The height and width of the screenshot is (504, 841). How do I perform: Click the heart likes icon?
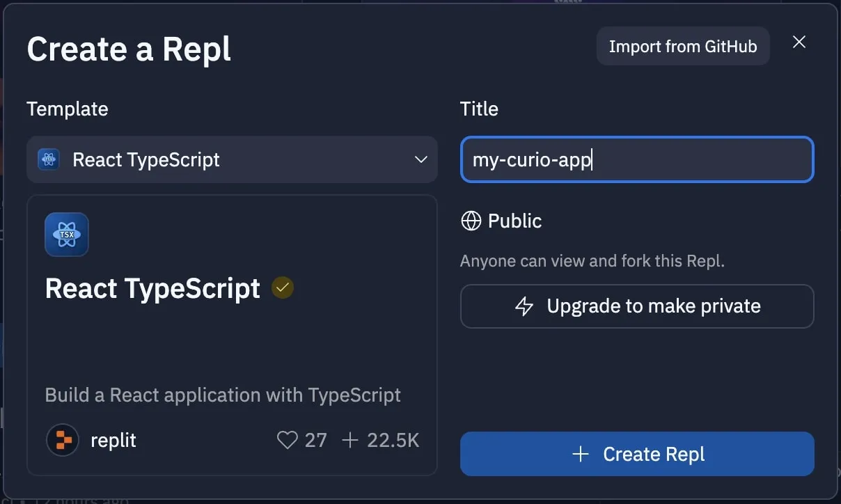pyautogui.click(x=287, y=440)
